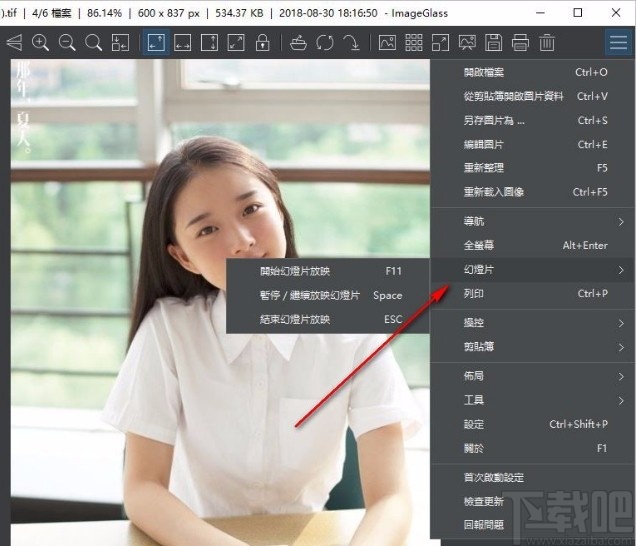Image resolution: width=636 pixels, height=546 pixels.
Task: Choose 開啟檔案 from the menu
Action: [x=533, y=72]
